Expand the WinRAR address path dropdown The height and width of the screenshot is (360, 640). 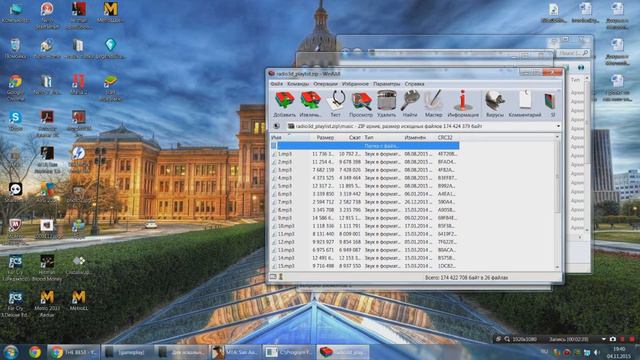(558, 127)
